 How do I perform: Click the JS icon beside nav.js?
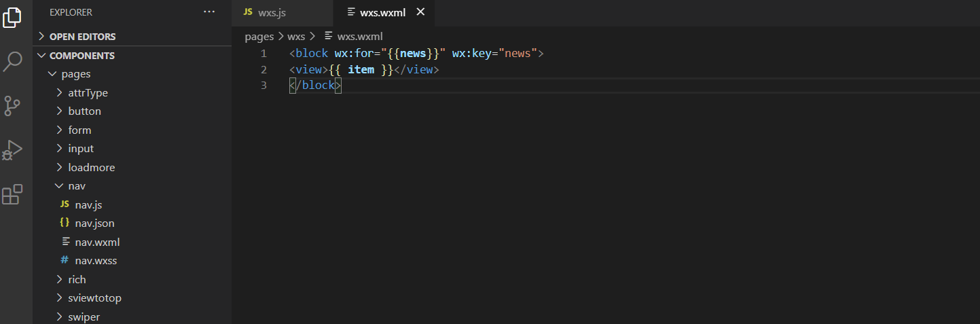(65, 204)
